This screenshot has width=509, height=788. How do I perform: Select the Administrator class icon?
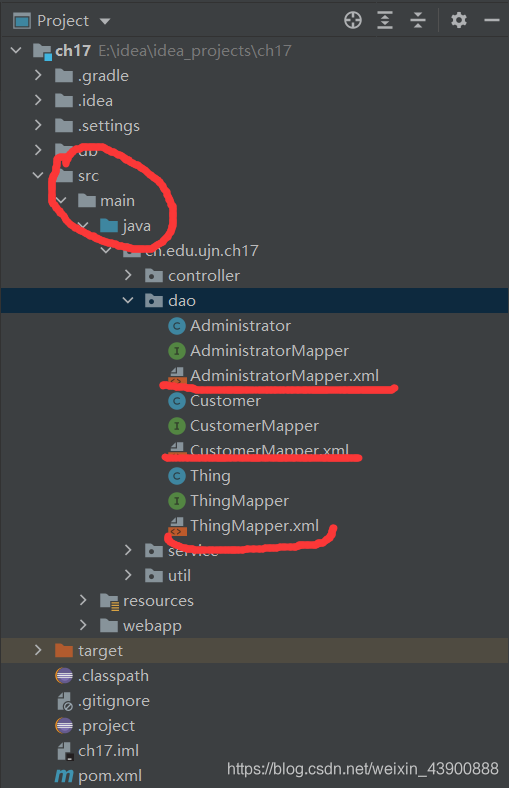coord(176,326)
